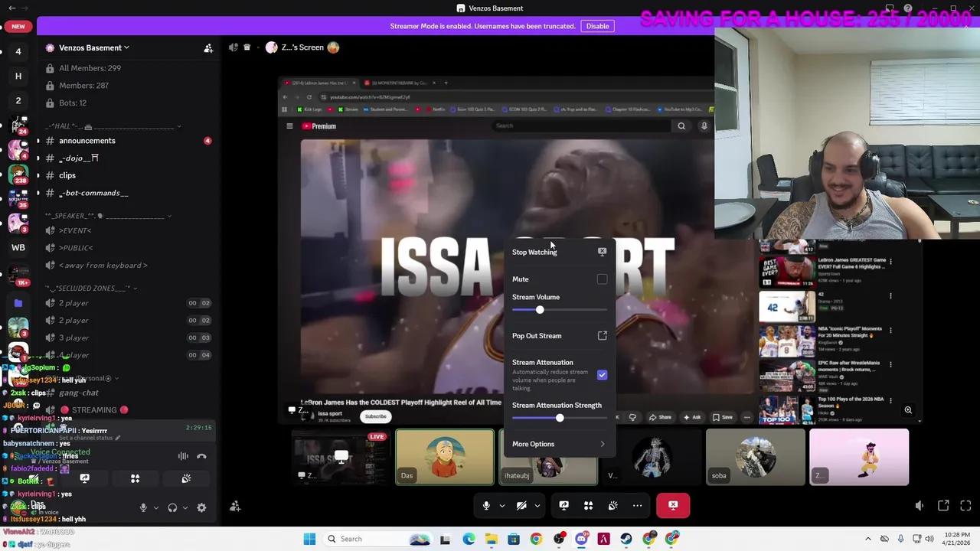
Task: Click the taskbar Search box
Action: point(379,539)
